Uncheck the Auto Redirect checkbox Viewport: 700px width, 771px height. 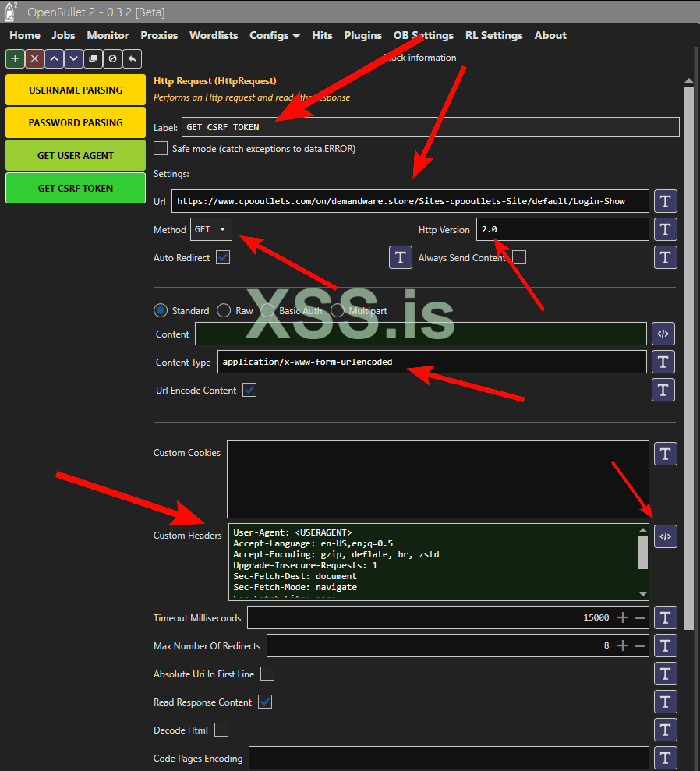point(223,257)
